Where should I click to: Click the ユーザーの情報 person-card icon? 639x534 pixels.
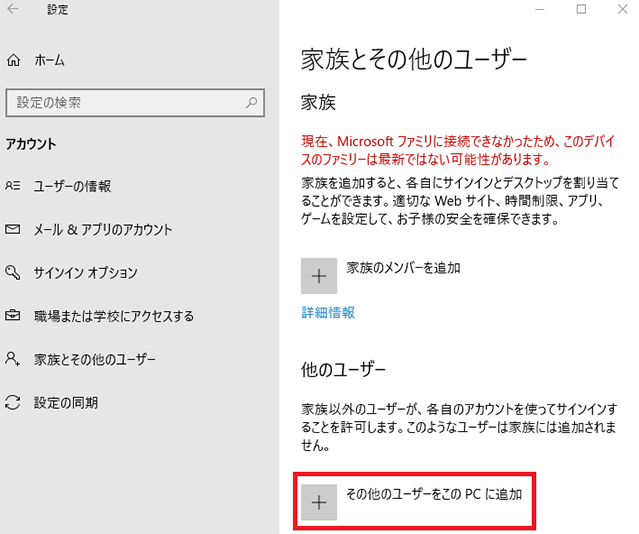click(x=13, y=186)
